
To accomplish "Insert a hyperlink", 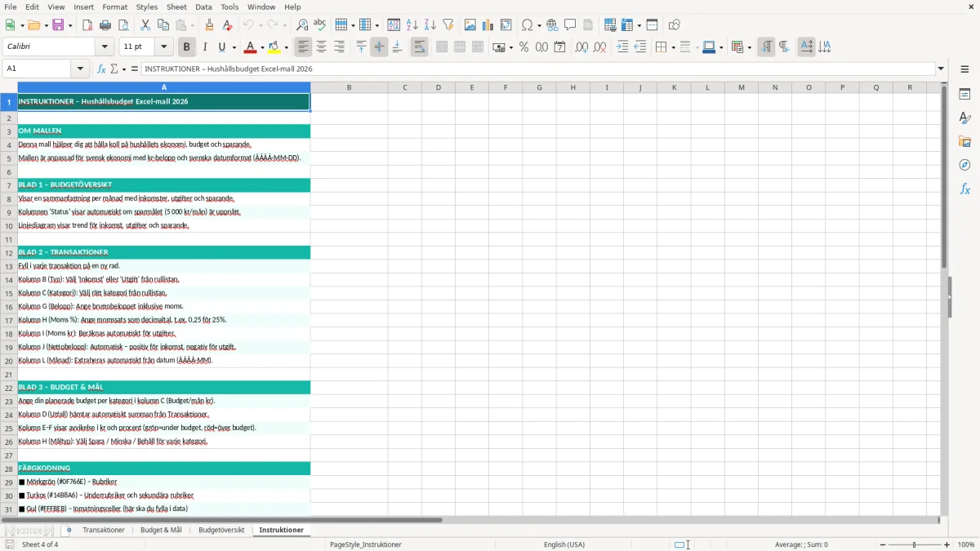I will click(x=553, y=25).
